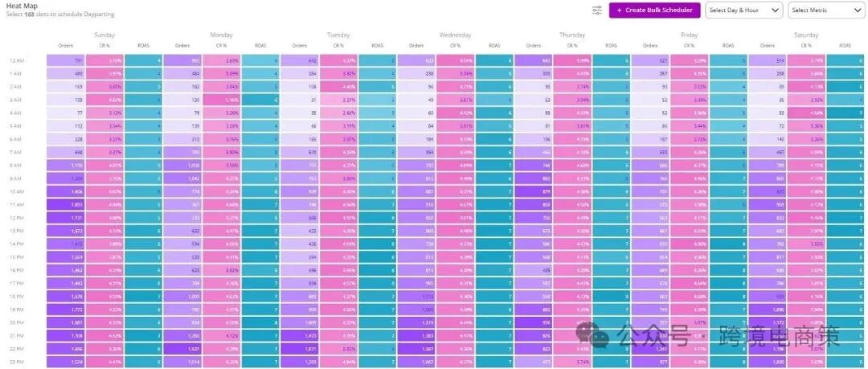Click the Saturday day header
The height and width of the screenshot is (369, 868).
coord(806,35)
